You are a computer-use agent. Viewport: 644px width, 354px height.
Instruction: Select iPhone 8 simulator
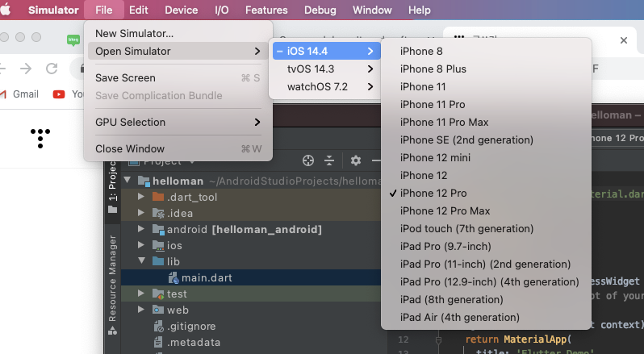[x=487, y=51]
